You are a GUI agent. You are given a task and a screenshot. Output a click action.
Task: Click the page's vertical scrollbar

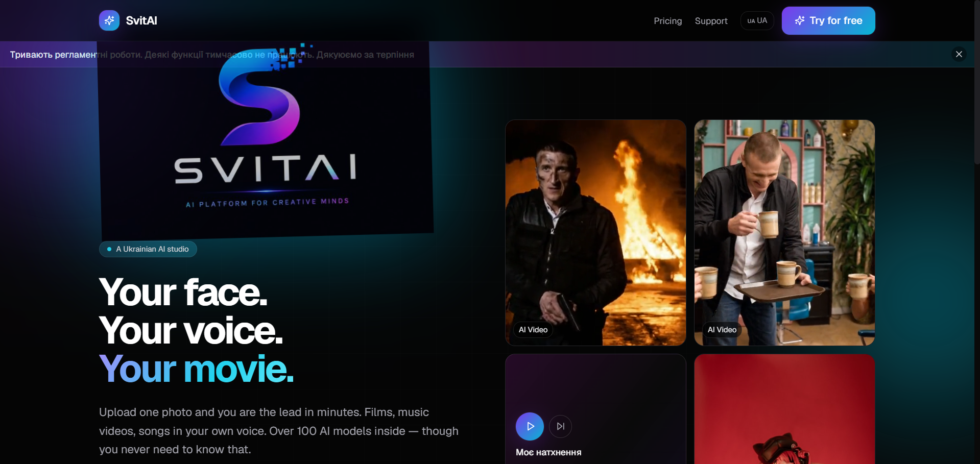[x=977, y=82]
